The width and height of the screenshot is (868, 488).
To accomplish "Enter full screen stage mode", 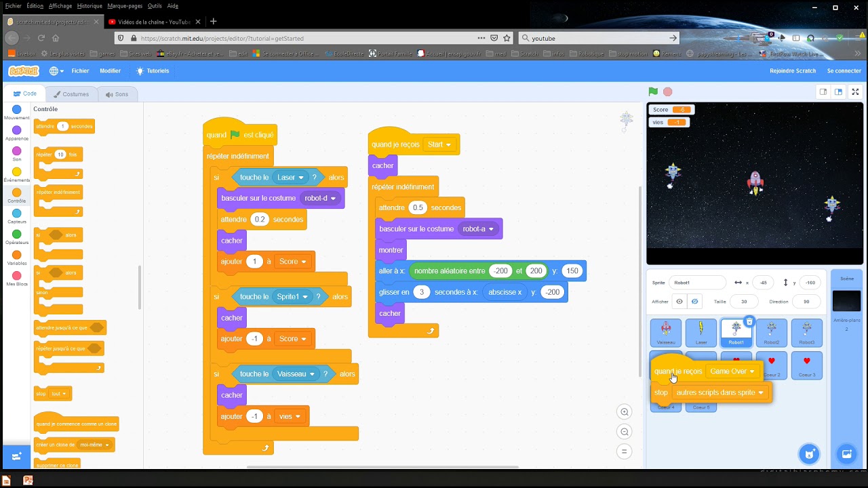I will click(x=856, y=91).
